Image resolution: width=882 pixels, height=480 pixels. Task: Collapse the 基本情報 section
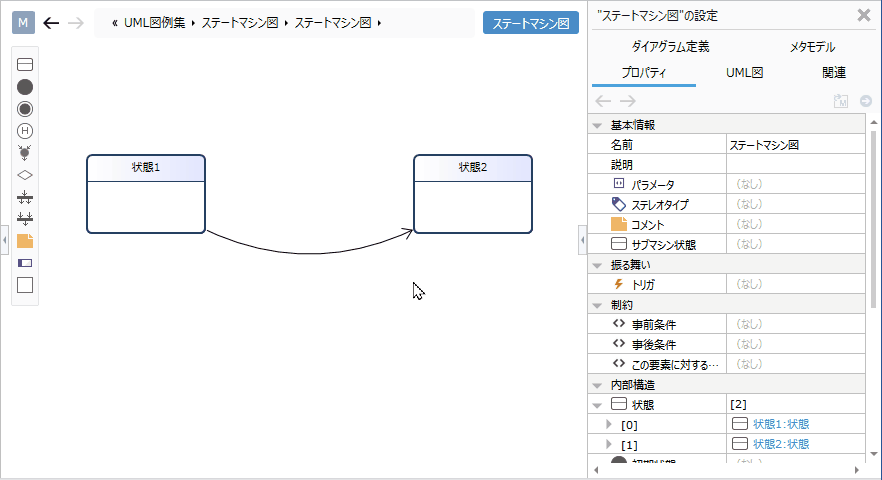click(597, 125)
